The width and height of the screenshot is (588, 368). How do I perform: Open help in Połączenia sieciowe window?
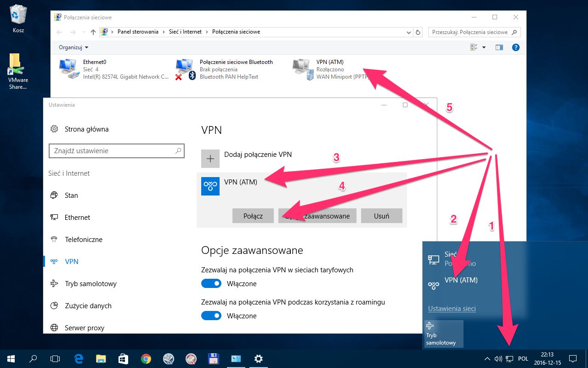(515, 47)
